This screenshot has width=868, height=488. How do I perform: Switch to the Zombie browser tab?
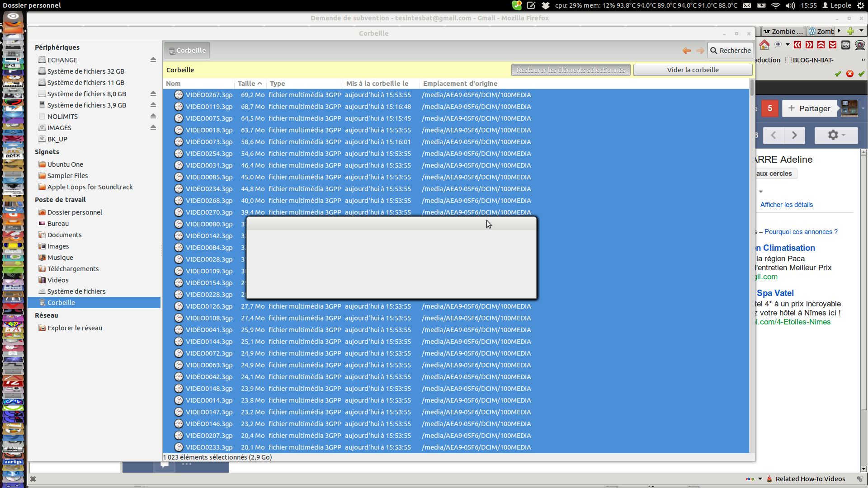(783, 31)
